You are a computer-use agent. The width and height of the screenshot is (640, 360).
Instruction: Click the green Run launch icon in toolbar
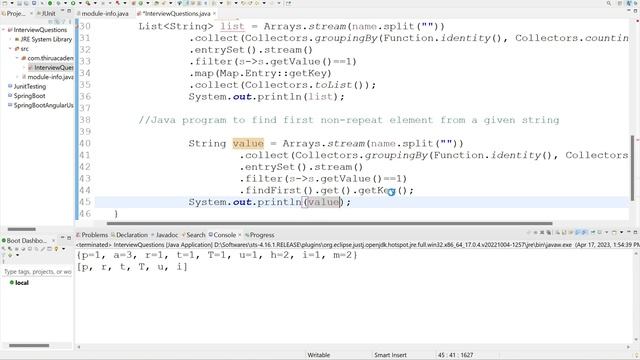(73, 3)
